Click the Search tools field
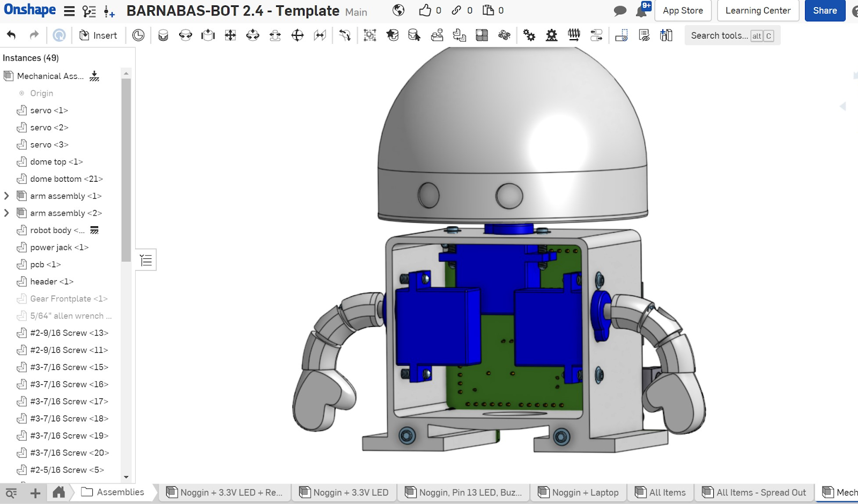858x504 pixels. point(732,35)
